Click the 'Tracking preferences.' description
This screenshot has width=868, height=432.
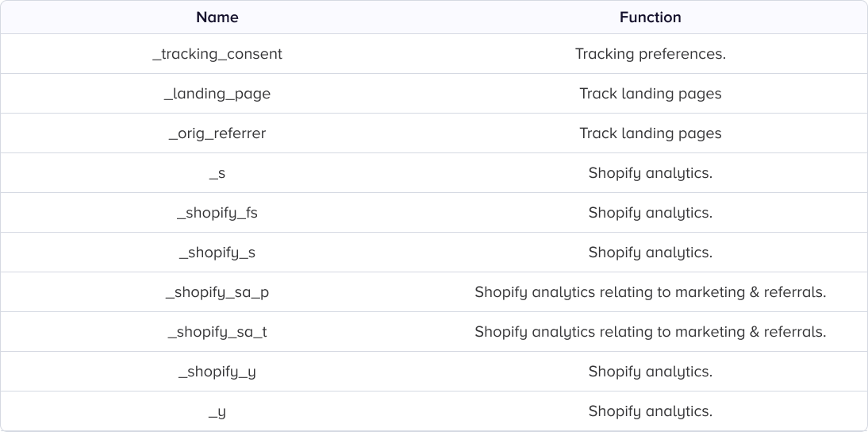point(650,54)
